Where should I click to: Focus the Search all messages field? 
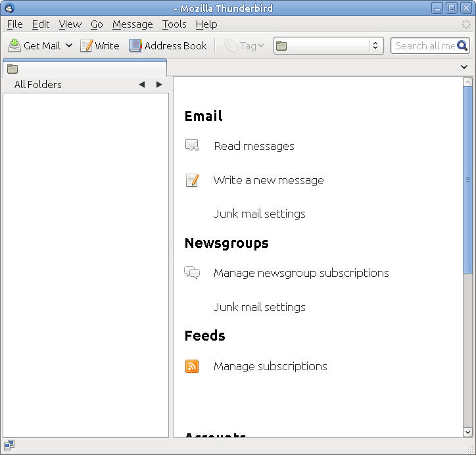(425, 45)
